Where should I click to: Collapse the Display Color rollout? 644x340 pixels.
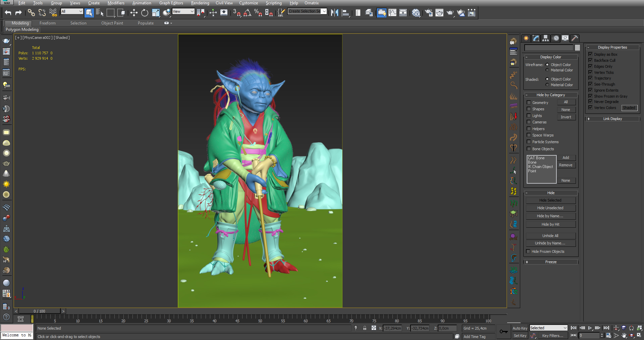pyautogui.click(x=551, y=57)
